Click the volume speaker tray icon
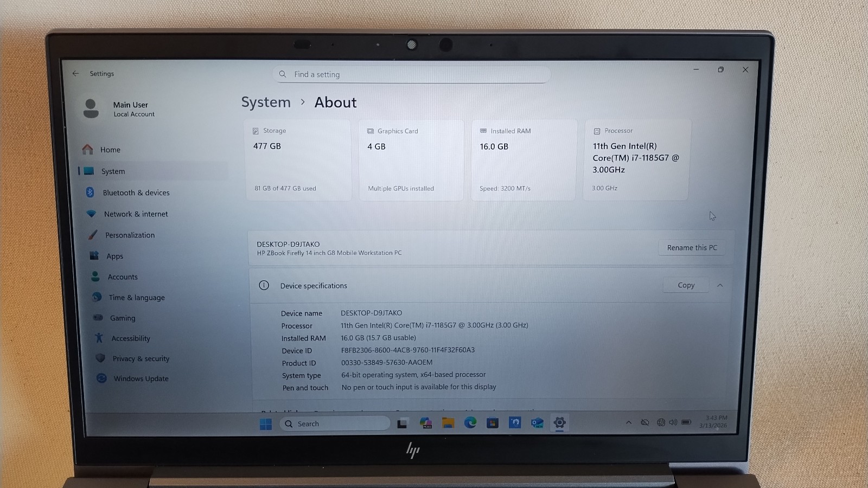 [x=673, y=422]
